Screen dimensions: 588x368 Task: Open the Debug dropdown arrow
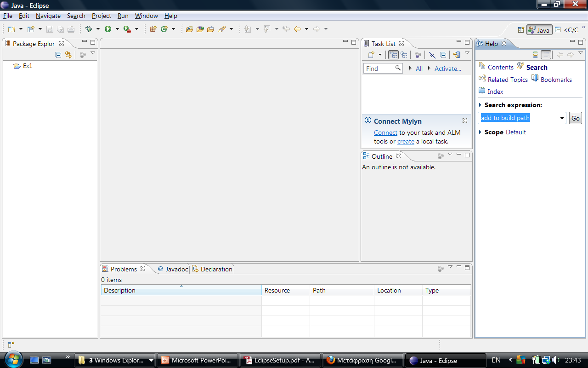[98, 29]
